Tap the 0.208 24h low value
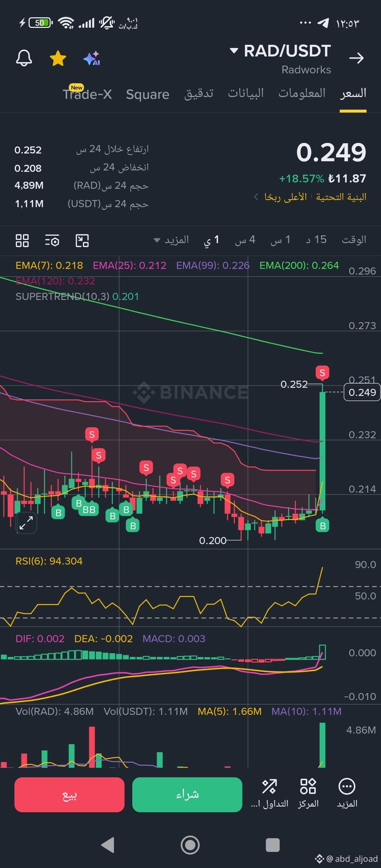 tap(28, 168)
